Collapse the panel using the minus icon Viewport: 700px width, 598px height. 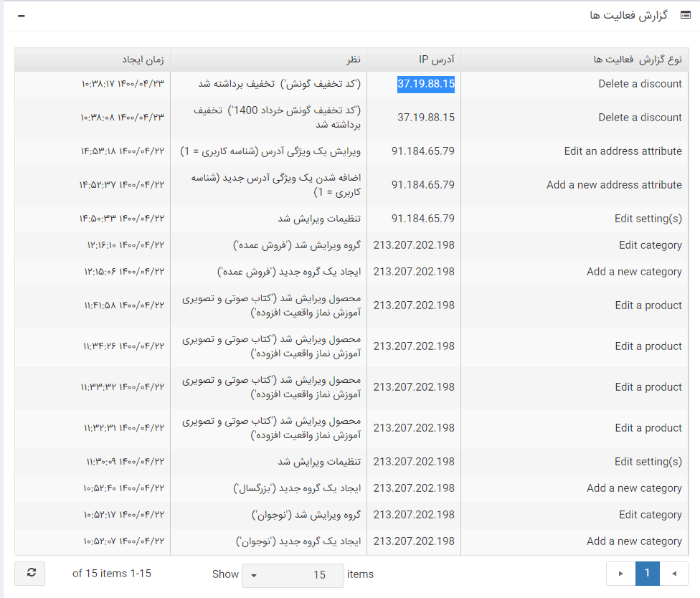(21, 16)
